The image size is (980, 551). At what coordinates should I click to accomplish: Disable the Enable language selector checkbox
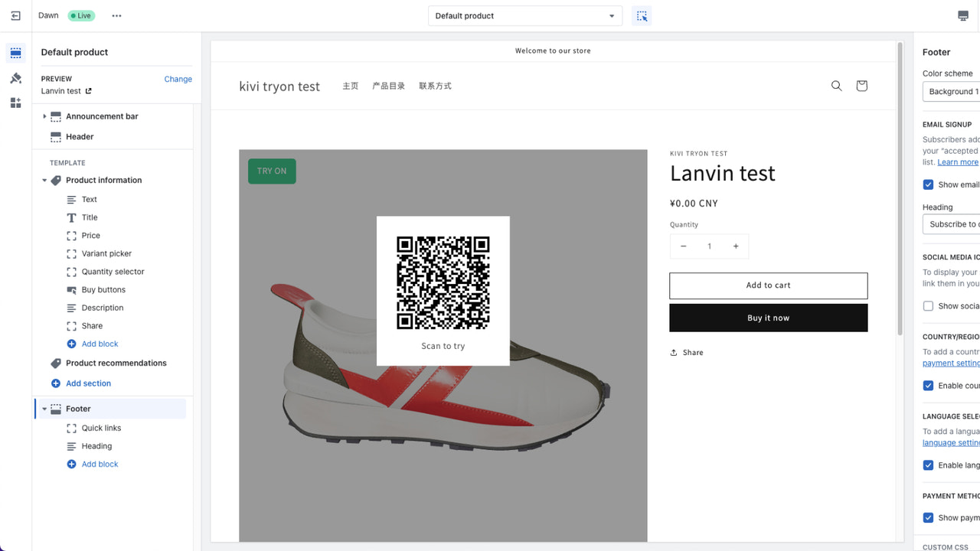tap(928, 465)
